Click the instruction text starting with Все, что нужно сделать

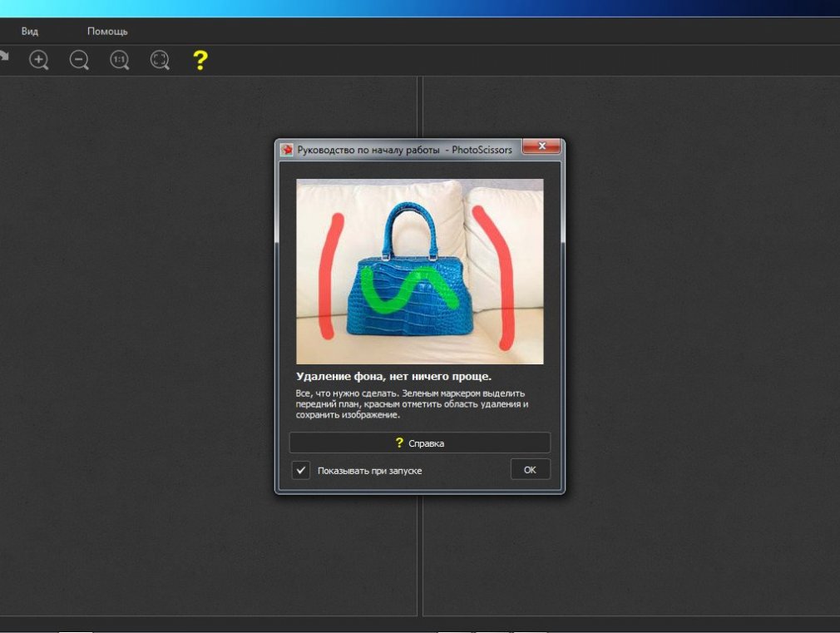coord(412,403)
